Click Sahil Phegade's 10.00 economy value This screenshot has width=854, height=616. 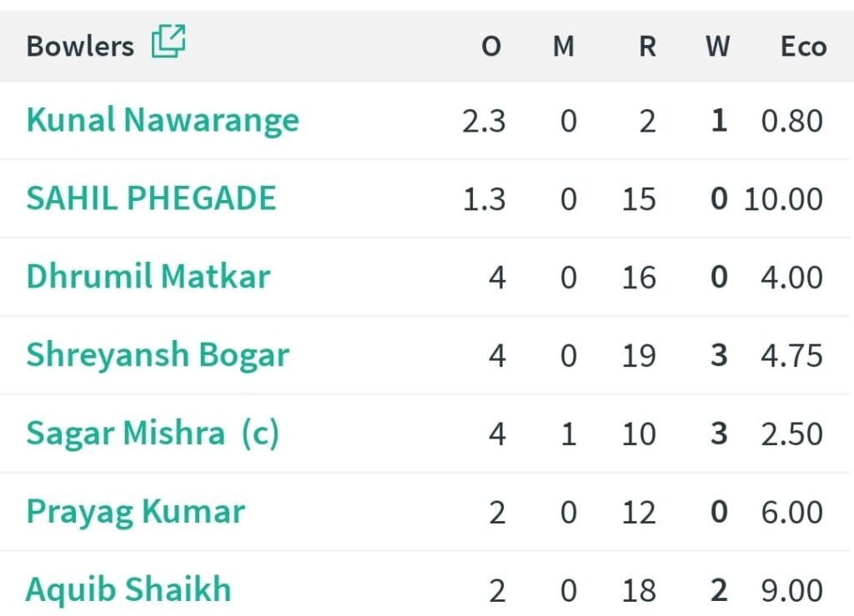click(783, 200)
